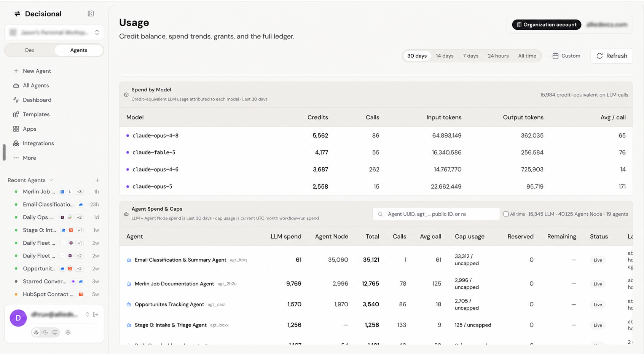
Task: Open settings gear in the user card
Action: (x=68, y=332)
